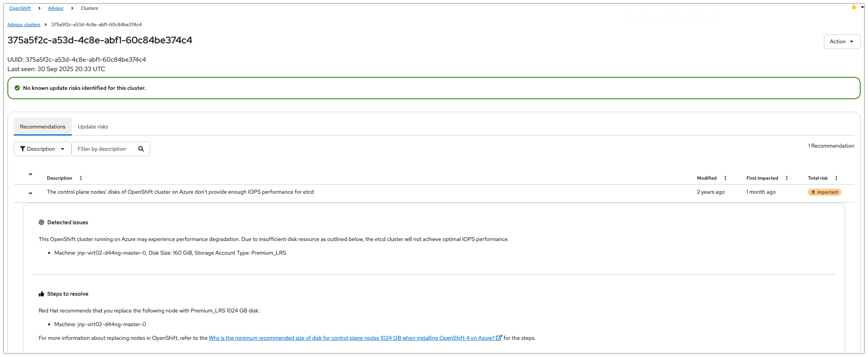This screenshot has width=868, height=357.
Task: Click the green check icon in alert
Action: point(17,88)
